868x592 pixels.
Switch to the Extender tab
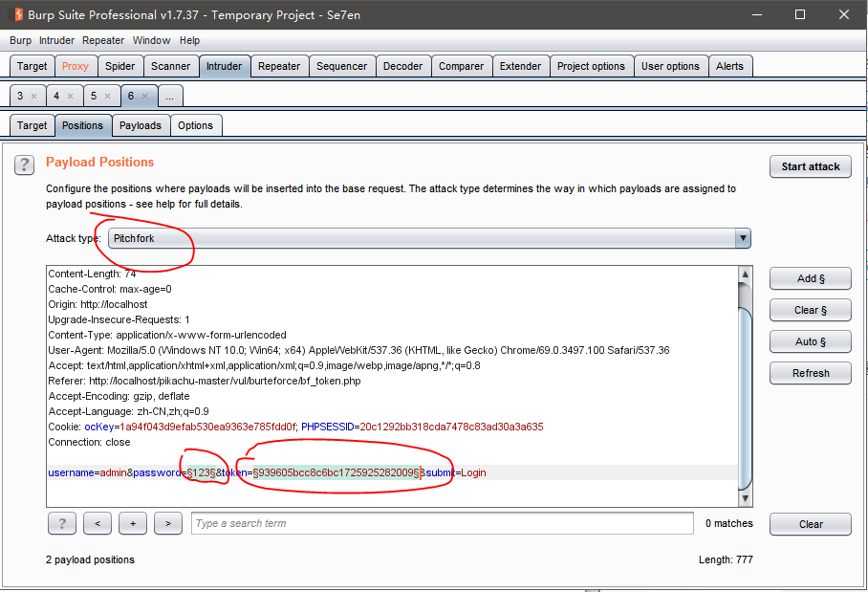[520, 66]
